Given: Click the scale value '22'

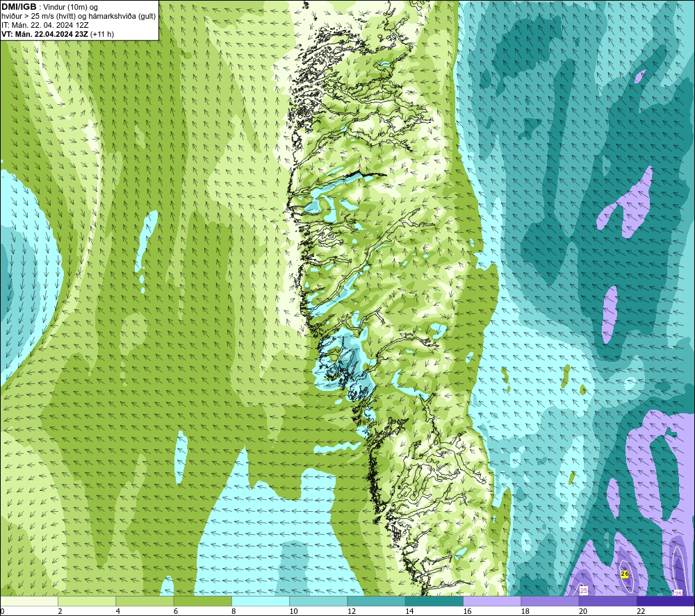Looking at the screenshot, I should (x=641, y=611).
